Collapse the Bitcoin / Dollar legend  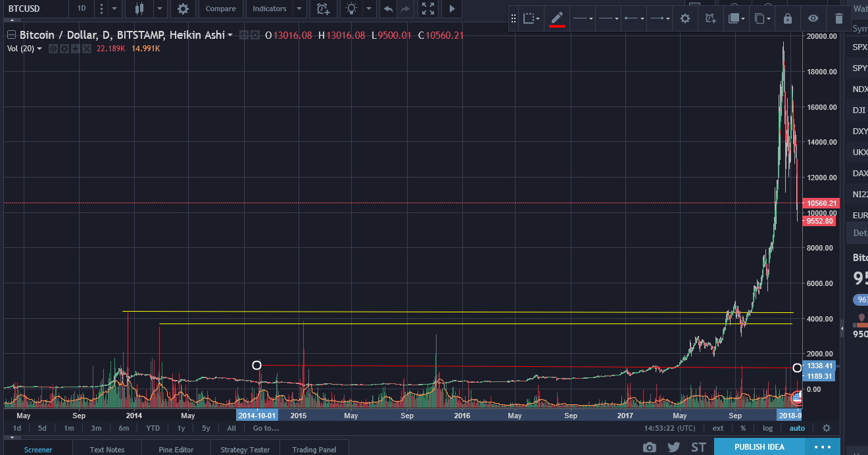tap(10, 35)
